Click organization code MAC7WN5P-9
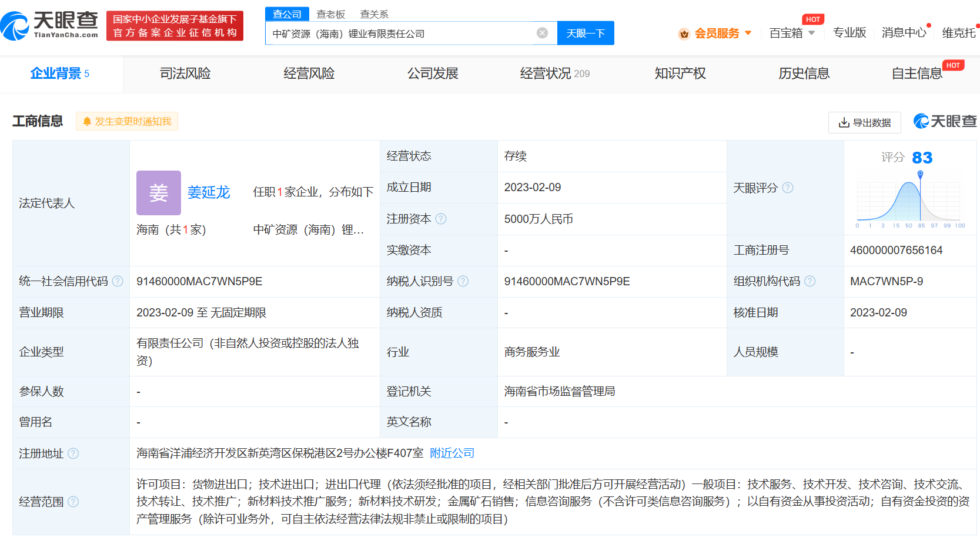 pos(887,281)
